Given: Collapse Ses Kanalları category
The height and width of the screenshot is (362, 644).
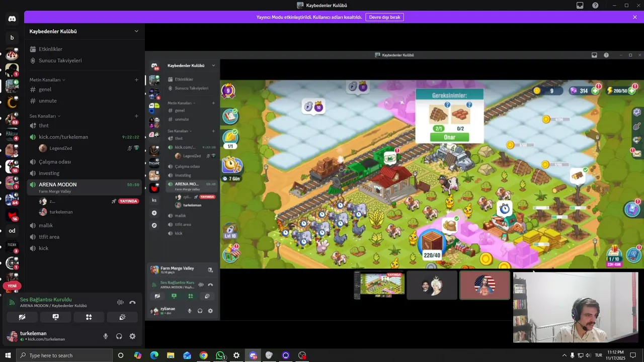Looking at the screenshot, I should (44, 116).
